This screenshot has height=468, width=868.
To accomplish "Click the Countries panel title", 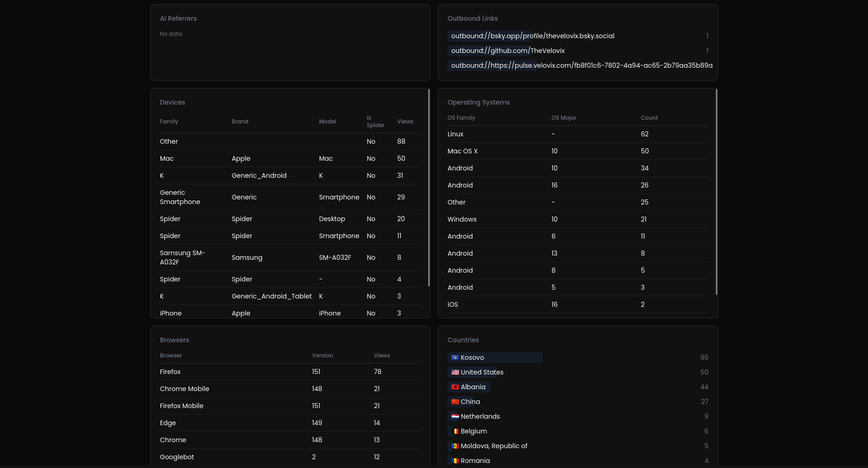I will pyautogui.click(x=463, y=340).
